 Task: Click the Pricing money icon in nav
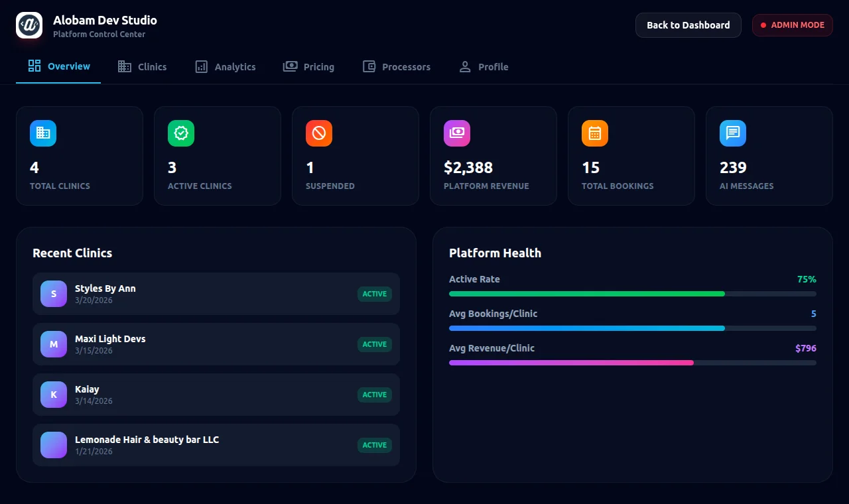pyautogui.click(x=290, y=66)
